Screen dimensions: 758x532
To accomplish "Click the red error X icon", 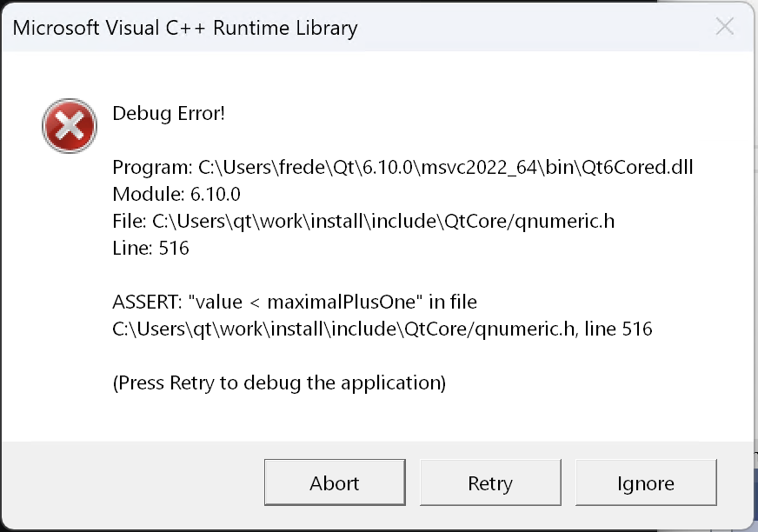I will [70, 126].
